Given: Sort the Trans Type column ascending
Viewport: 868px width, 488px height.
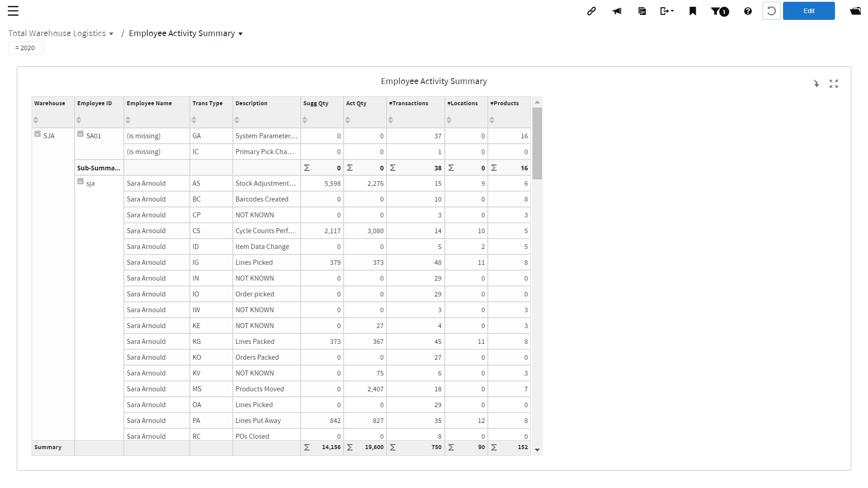Looking at the screenshot, I should 194,117.
